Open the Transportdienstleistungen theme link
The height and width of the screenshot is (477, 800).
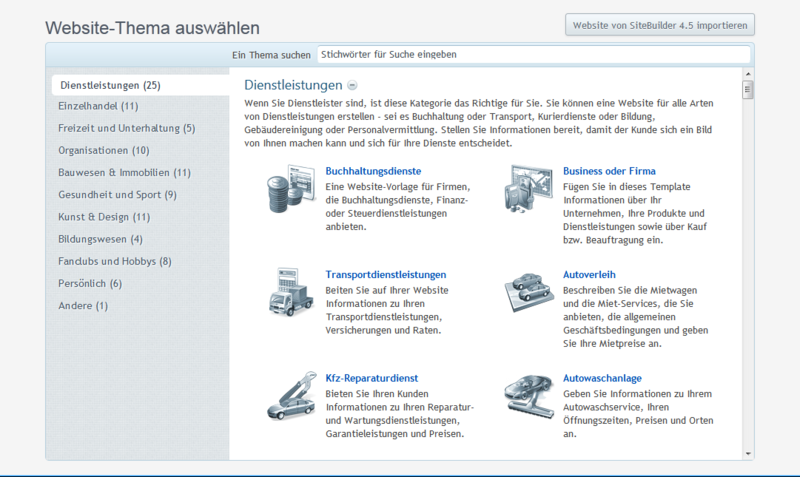pos(386,274)
